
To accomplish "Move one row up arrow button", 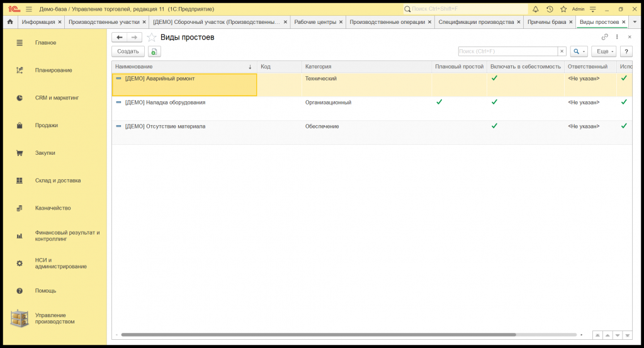I will click(x=607, y=335).
